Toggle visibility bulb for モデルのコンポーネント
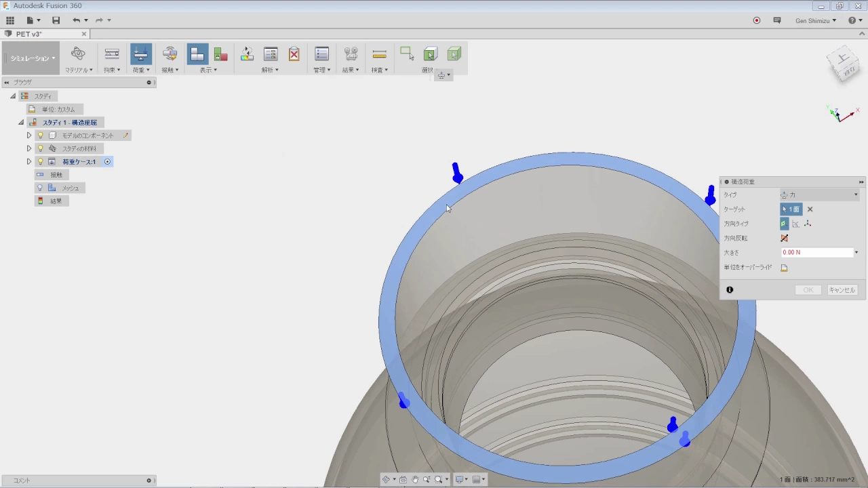 pyautogui.click(x=41, y=136)
